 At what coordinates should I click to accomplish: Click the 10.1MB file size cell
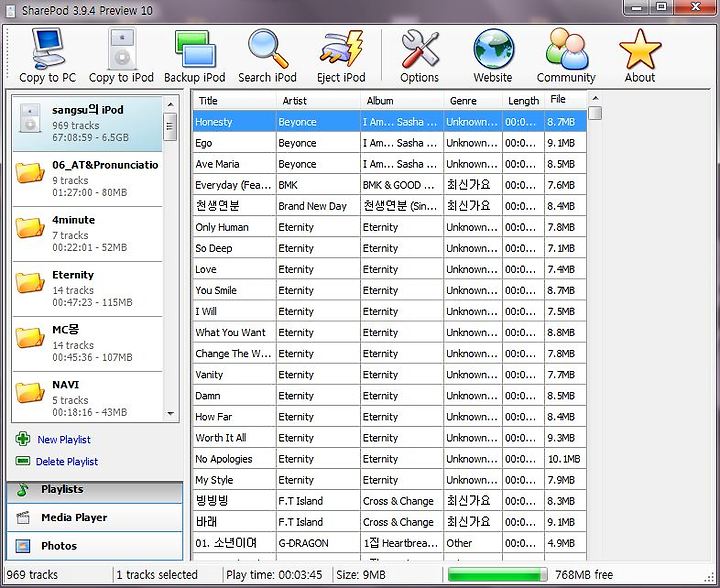[x=565, y=459]
